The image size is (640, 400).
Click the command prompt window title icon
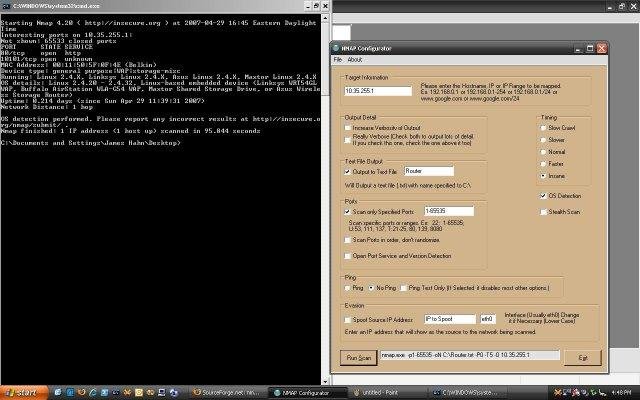coord(6,6)
